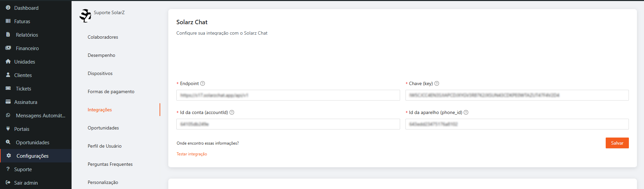The image size is (644, 189).
Task: Open the Colaboradores settings section
Action: pos(103,37)
